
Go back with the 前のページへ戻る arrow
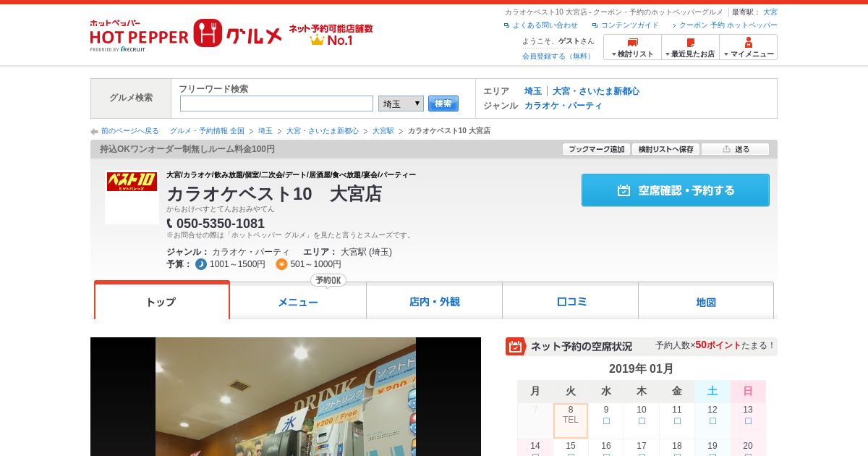94,132
